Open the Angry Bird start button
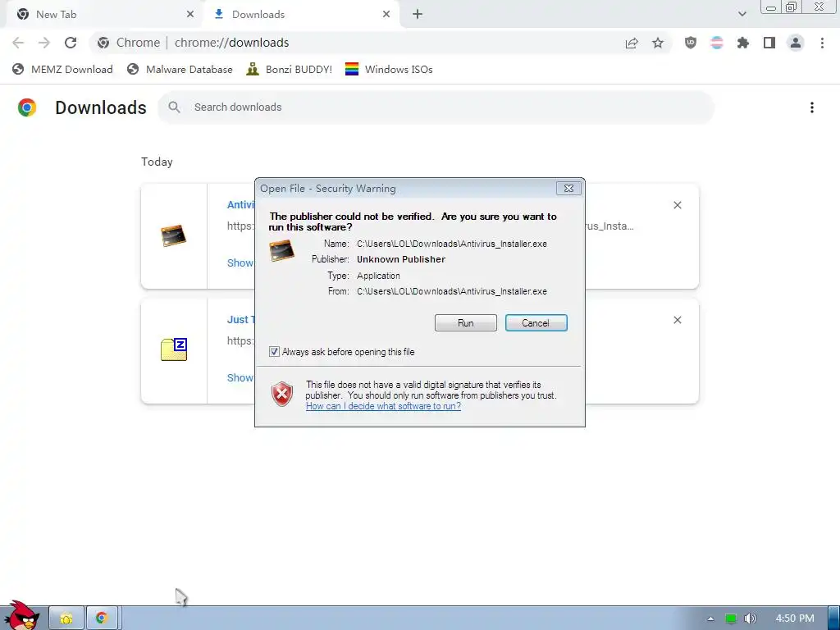The height and width of the screenshot is (630, 840). pyautogui.click(x=21, y=616)
